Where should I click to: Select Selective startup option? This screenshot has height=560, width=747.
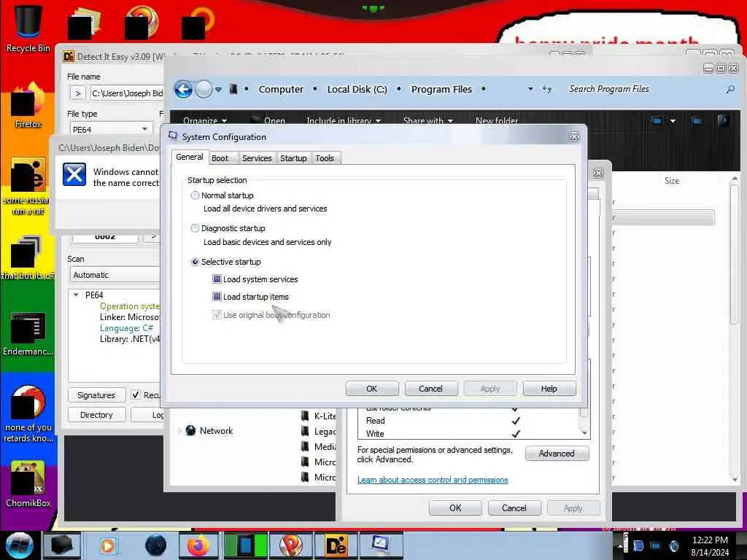pos(195,262)
